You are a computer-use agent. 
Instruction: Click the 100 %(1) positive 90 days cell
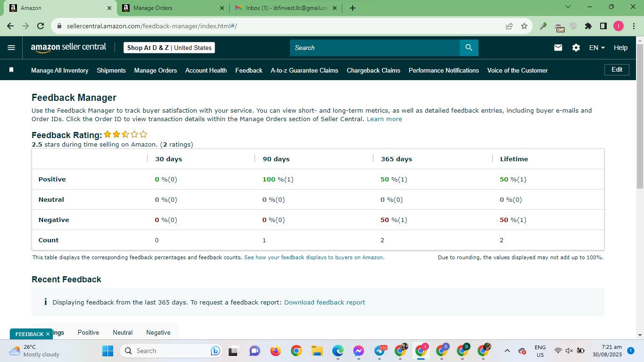(278, 179)
